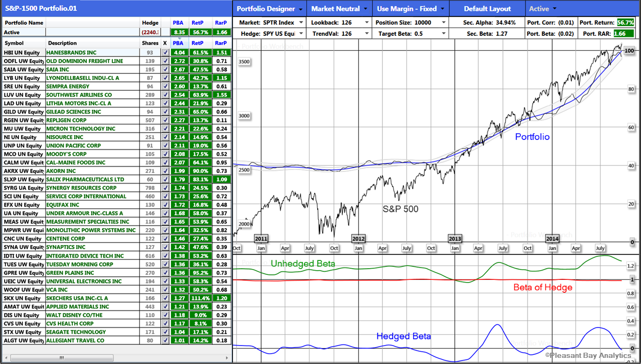The height and width of the screenshot is (364, 641).
Task: Toggle checkbox for SEMPRA ENERGY
Action: click(x=165, y=86)
